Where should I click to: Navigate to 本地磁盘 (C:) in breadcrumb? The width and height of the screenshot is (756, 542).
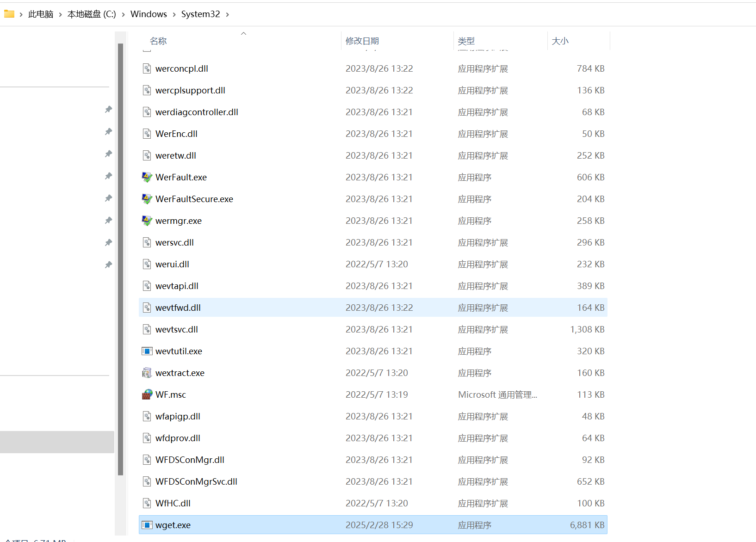[x=92, y=14]
